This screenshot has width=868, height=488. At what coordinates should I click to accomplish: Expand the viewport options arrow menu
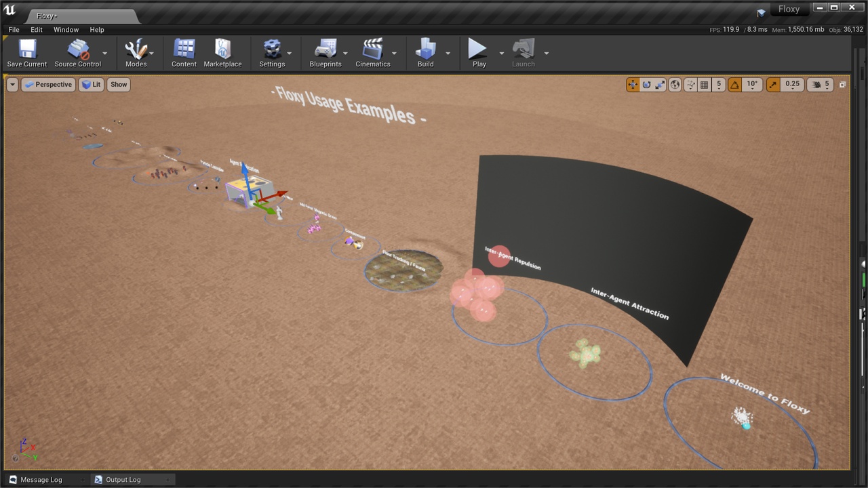coord(12,85)
